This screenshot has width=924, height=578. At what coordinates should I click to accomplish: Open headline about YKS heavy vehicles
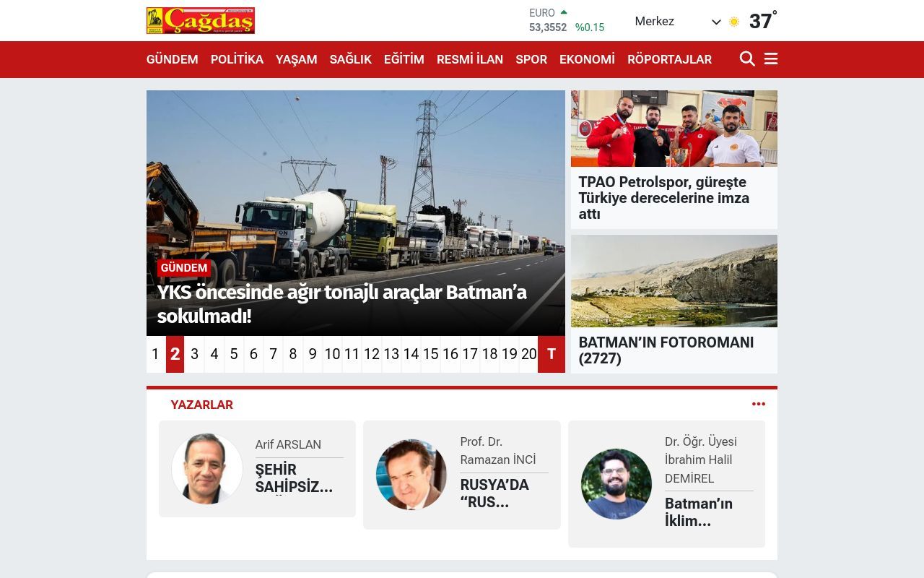342,304
